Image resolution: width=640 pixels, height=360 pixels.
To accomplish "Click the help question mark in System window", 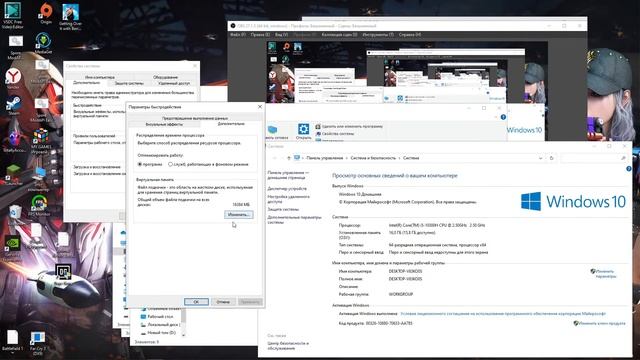I will [x=629, y=168].
